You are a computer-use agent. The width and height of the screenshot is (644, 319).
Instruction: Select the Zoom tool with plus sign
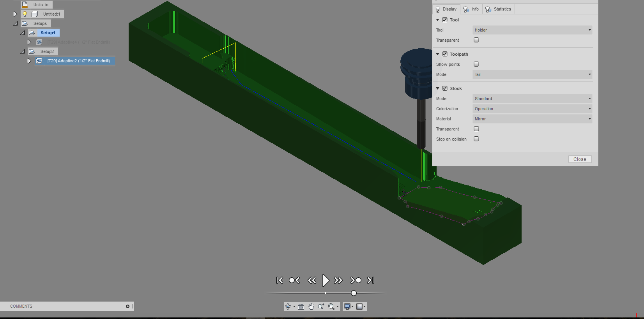click(321, 307)
